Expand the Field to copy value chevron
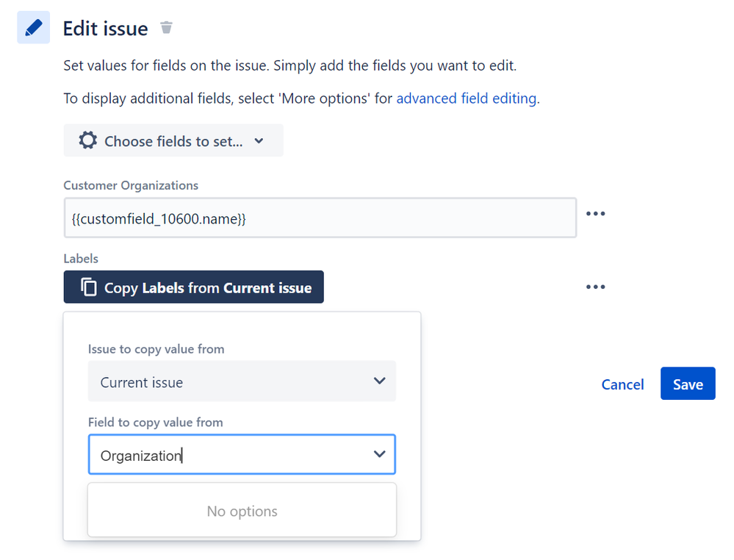The height and width of the screenshot is (560, 734). (x=379, y=454)
